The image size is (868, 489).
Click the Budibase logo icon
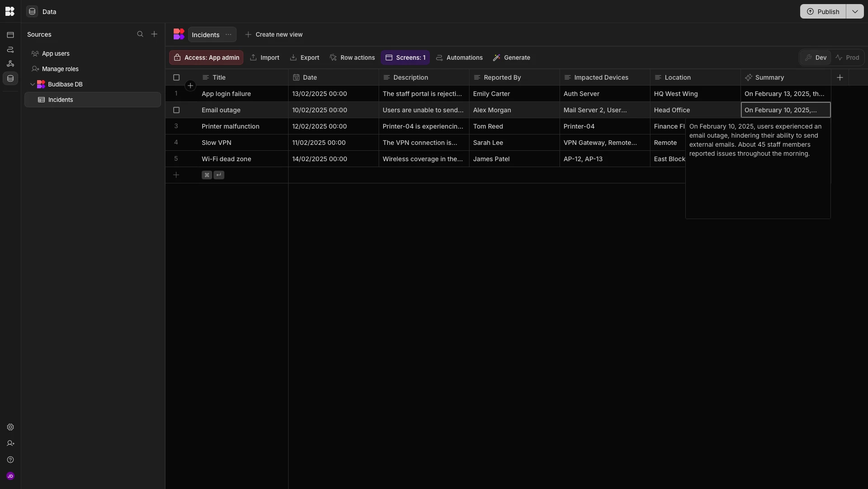[x=10, y=11]
